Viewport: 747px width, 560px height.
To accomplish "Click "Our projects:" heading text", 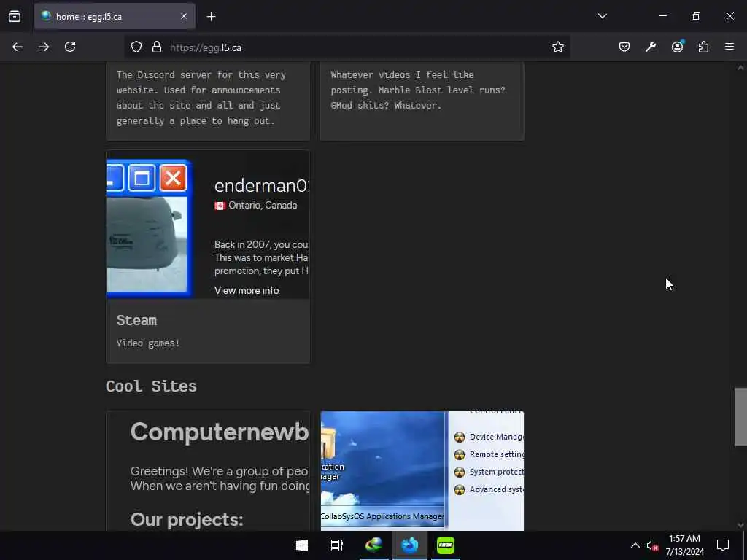I will click(x=187, y=519).
